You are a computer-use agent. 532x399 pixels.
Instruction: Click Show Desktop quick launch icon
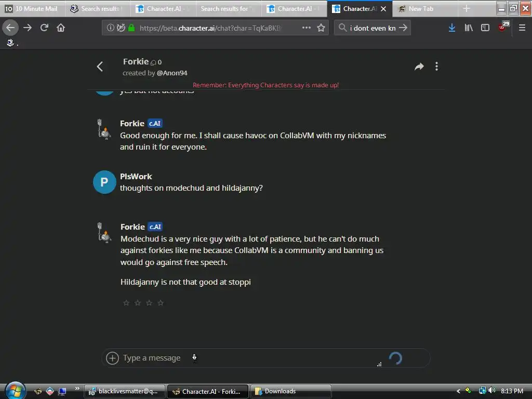62,392
